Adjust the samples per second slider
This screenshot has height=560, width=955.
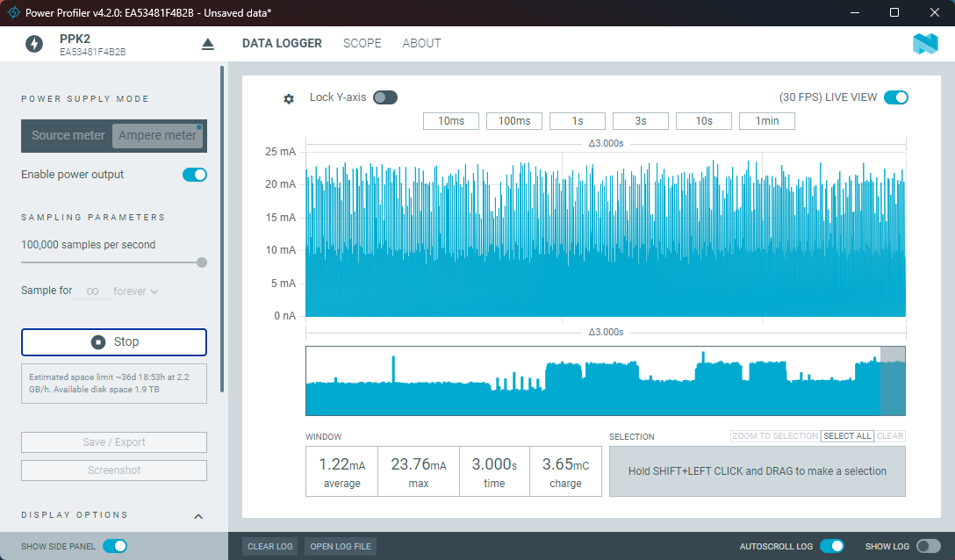(202, 262)
